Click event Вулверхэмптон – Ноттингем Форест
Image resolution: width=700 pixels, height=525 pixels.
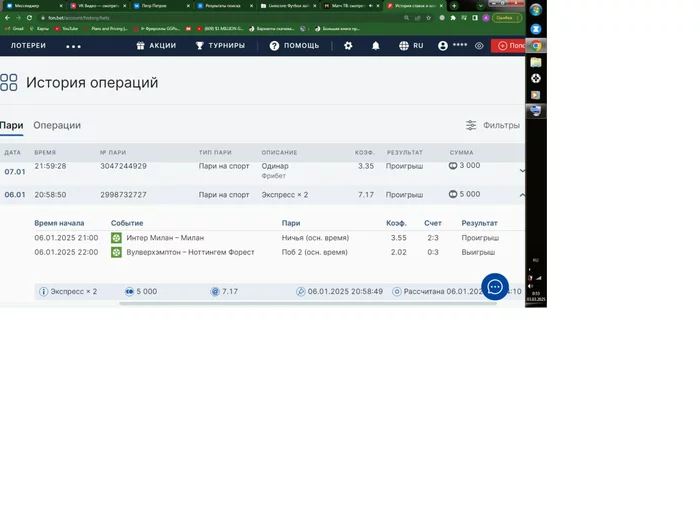pyautogui.click(x=190, y=252)
